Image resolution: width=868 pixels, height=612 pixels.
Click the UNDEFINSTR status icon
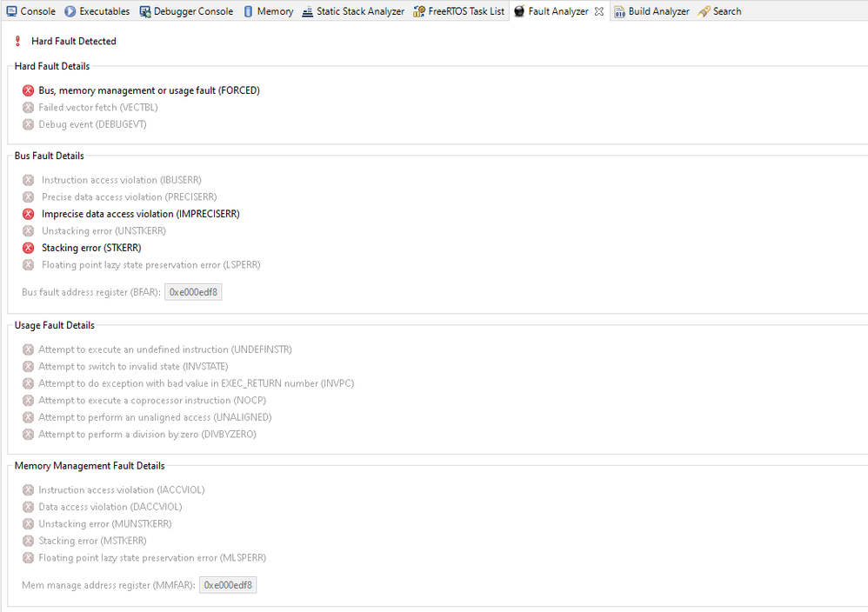[x=28, y=349]
